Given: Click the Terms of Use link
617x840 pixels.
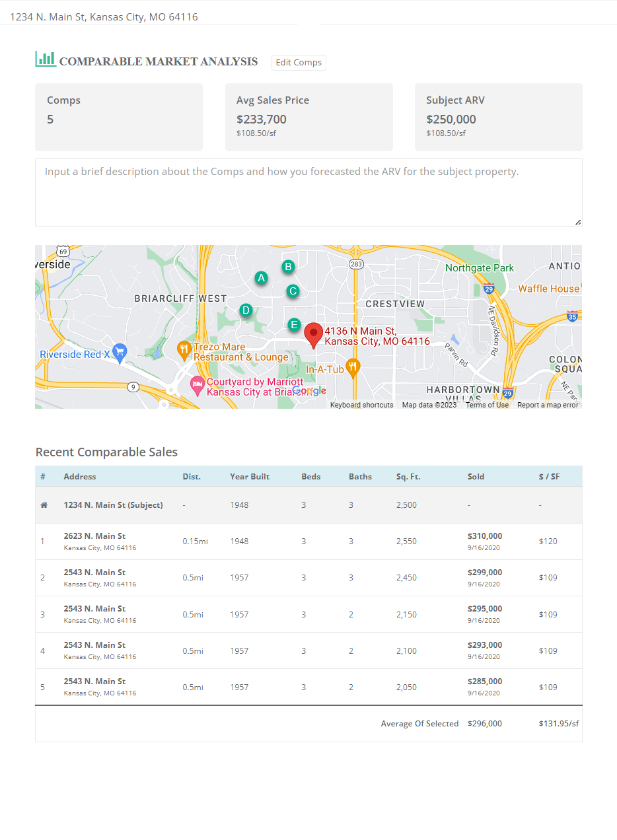Looking at the screenshot, I should 487,405.
